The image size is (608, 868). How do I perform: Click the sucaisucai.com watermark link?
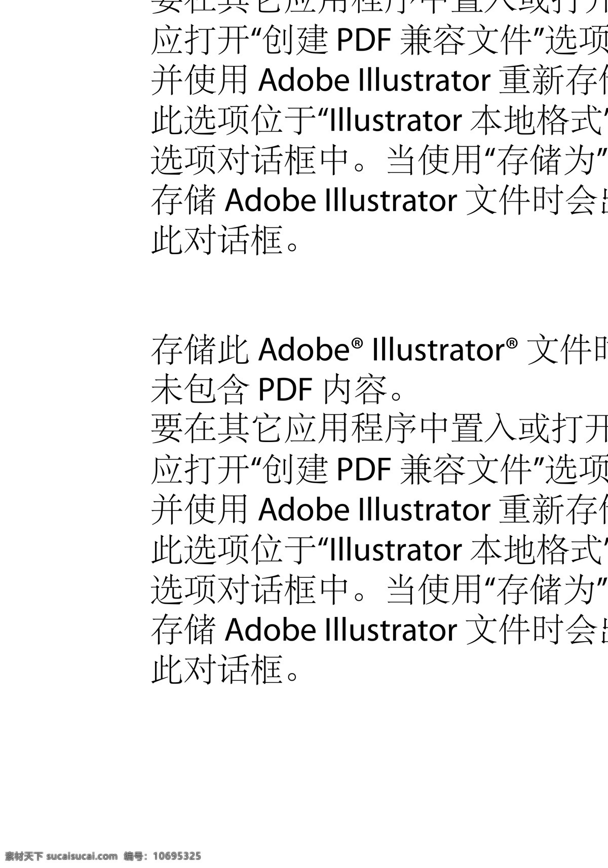(82, 856)
